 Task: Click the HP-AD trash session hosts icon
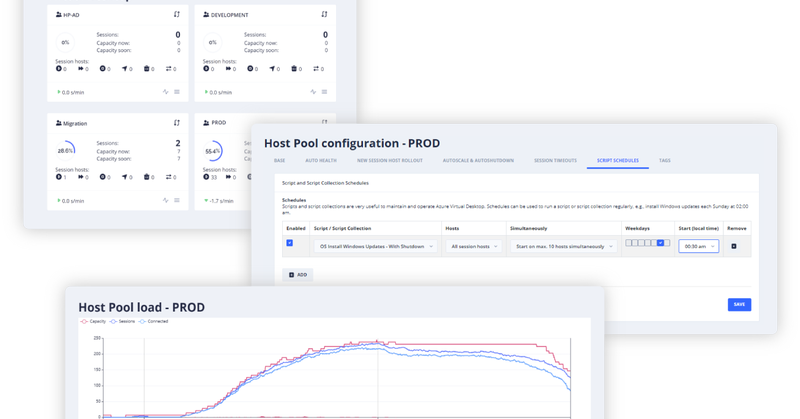pyautogui.click(x=146, y=68)
